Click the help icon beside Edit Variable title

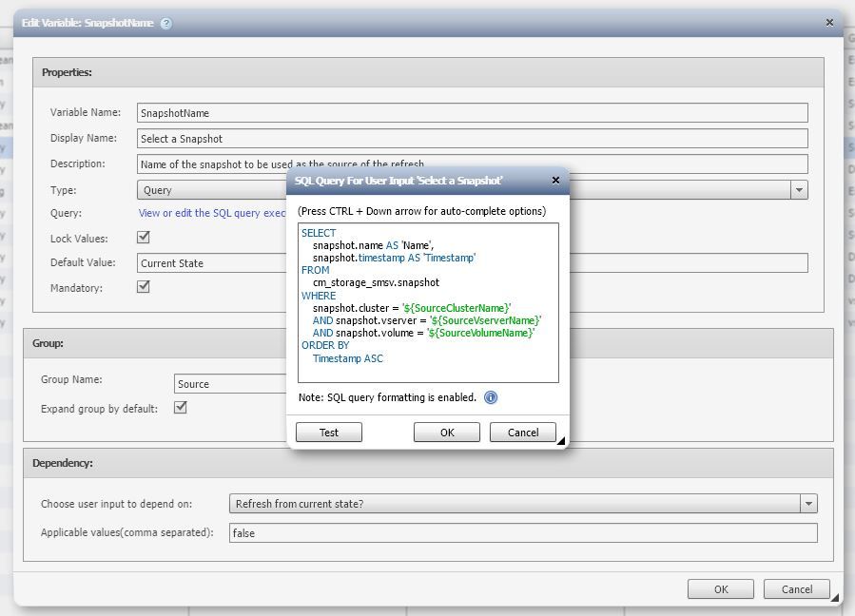point(166,23)
